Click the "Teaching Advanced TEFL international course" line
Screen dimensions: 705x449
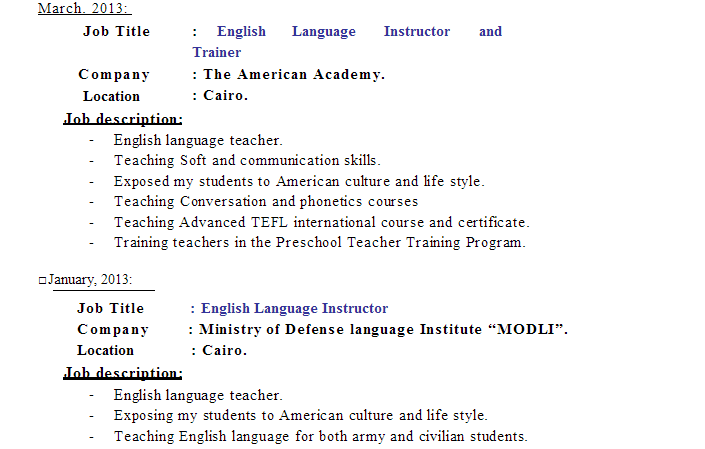(321, 223)
